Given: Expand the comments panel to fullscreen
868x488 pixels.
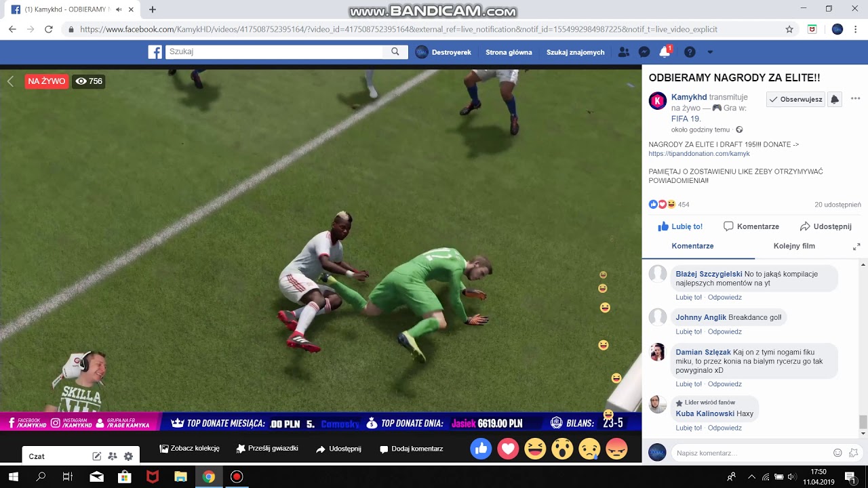Looking at the screenshot, I should [856, 247].
